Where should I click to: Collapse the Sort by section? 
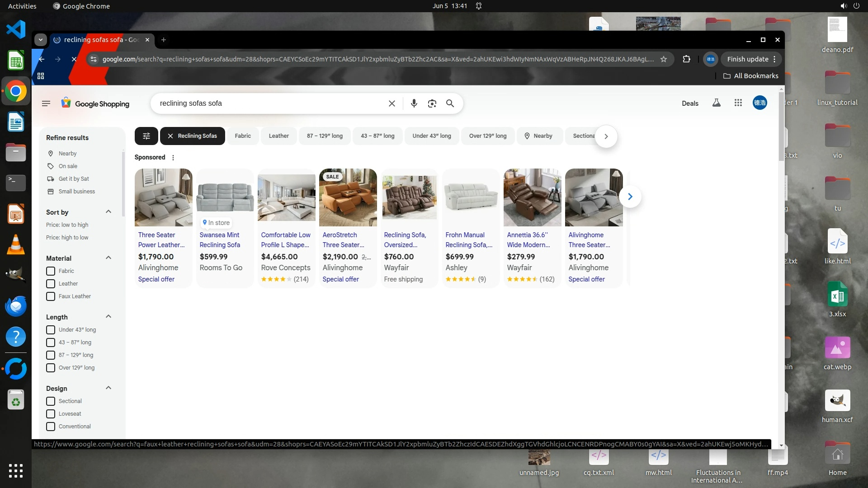(108, 212)
